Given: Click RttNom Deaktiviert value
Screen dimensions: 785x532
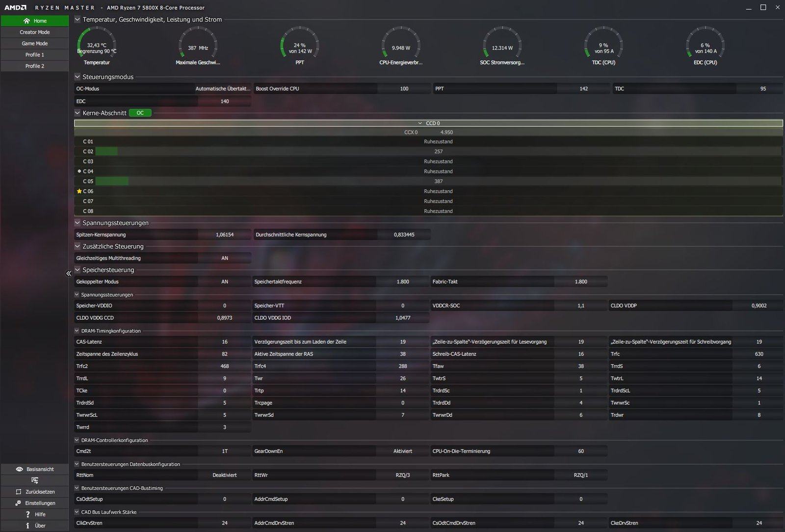Looking at the screenshot, I should pyautogui.click(x=225, y=475).
